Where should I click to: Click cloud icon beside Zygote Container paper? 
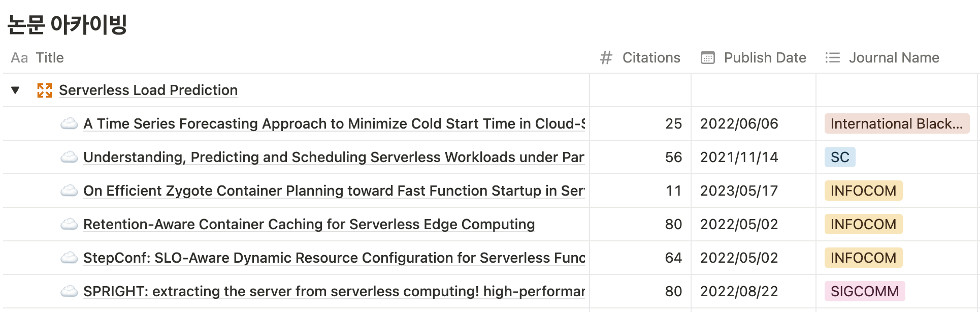(69, 191)
